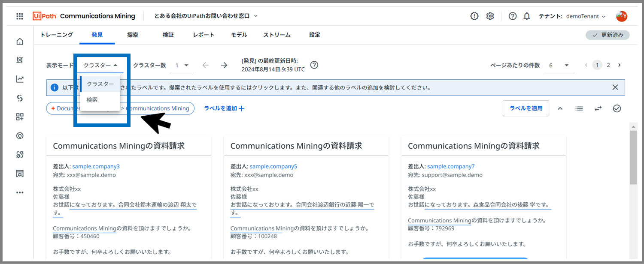Show more sidebar items via ellipsis
This screenshot has height=264, width=644.
(20, 192)
